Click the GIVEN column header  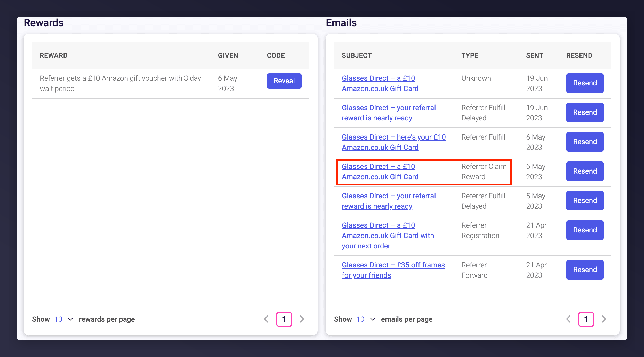(228, 55)
